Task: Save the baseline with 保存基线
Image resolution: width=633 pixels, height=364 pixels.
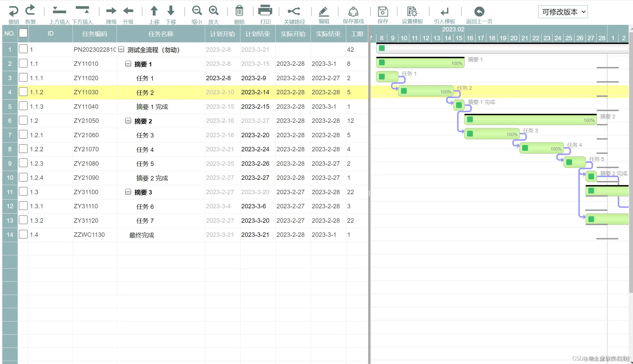Action: [x=353, y=11]
